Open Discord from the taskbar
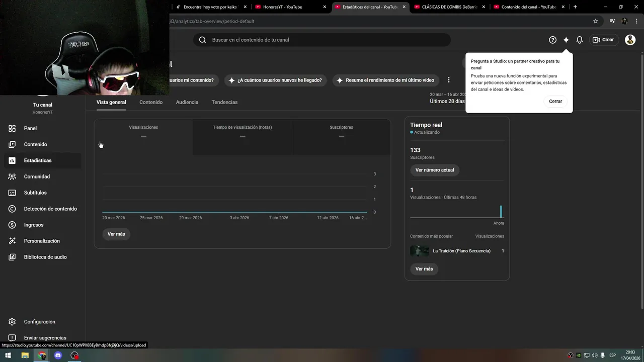The height and width of the screenshot is (362, 644). (58, 355)
